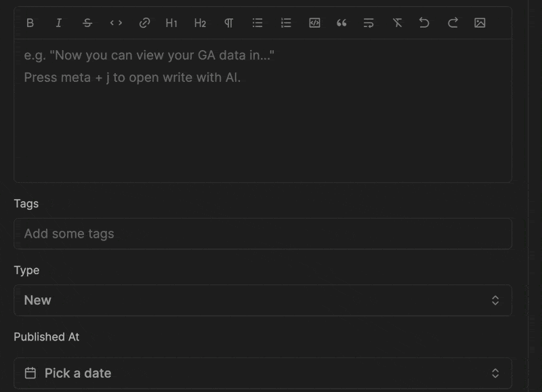Toggle inline code formatting
Screen dimensions: 542x392
pos(116,23)
